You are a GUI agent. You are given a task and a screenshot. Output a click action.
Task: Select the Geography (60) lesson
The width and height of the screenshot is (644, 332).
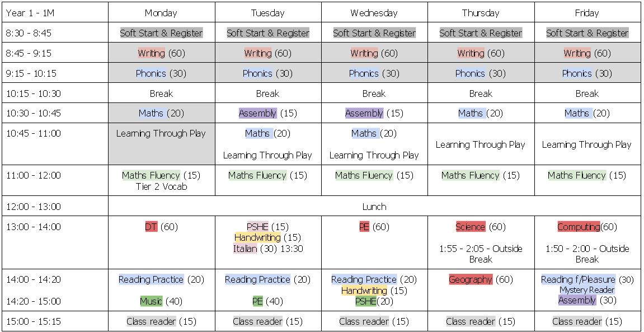(480, 279)
